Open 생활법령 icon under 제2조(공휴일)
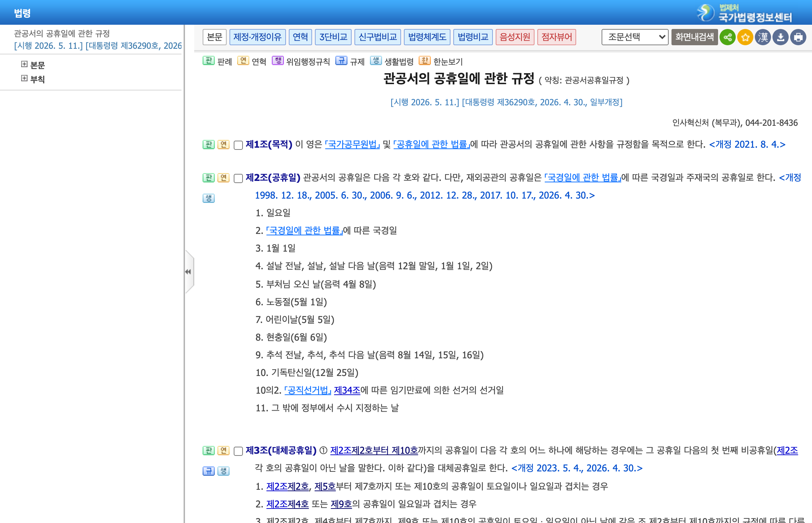Image resolution: width=812 pixels, height=523 pixels. click(x=209, y=198)
